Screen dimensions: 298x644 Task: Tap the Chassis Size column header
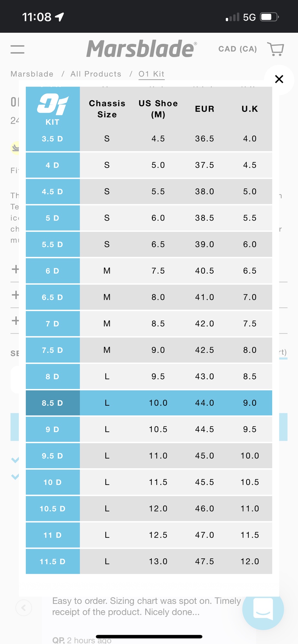pos(107,109)
